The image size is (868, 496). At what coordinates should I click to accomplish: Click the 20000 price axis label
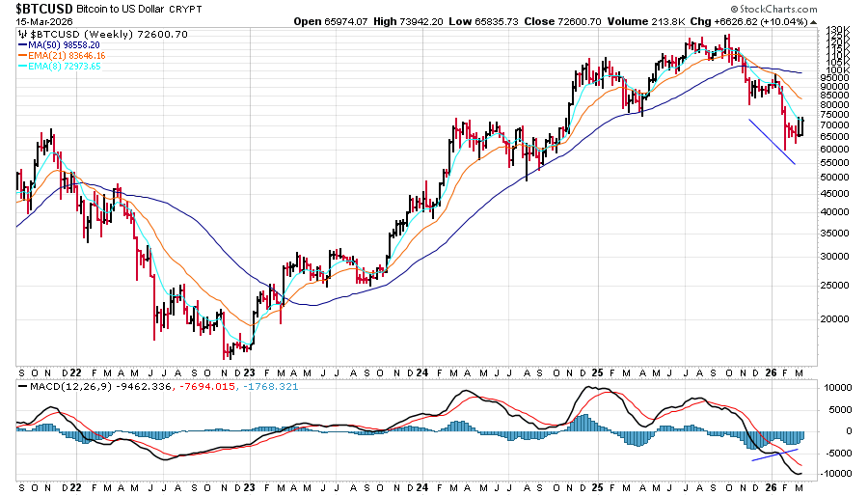pyautogui.click(x=834, y=318)
